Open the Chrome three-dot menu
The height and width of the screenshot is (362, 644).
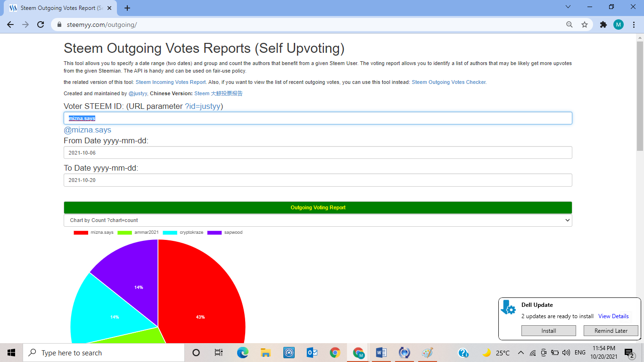point(634,25)
